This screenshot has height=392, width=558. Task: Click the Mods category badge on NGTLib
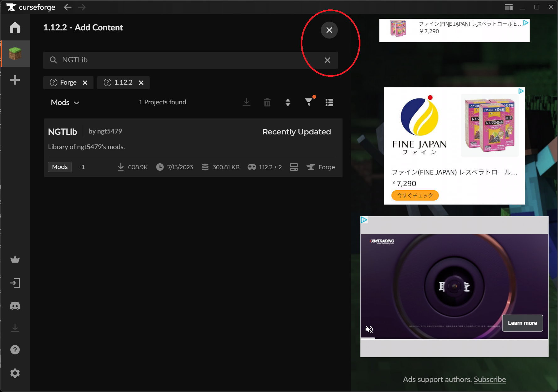pyautogui.click(x=60, y=167)
